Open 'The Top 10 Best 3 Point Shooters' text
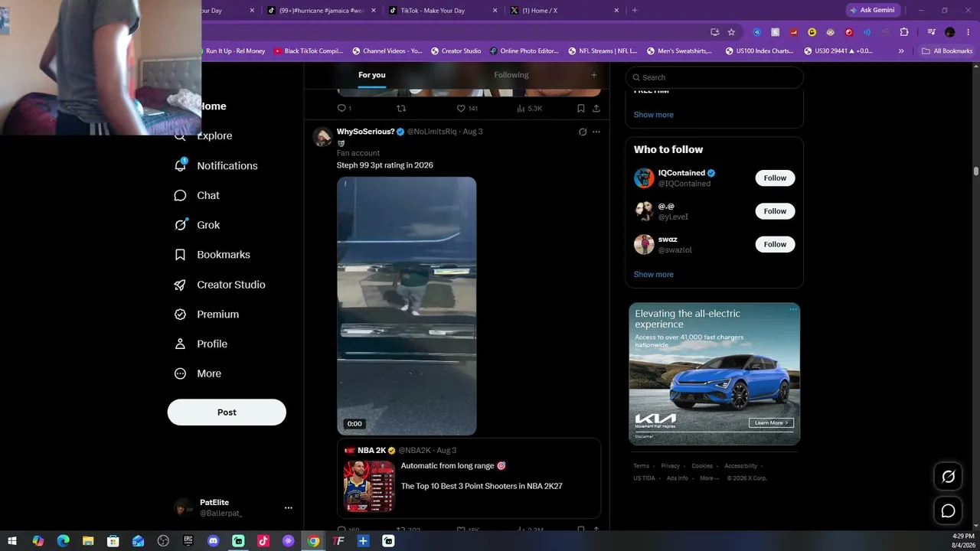Viewport: 980px width, 551px height. click(482, 486)
